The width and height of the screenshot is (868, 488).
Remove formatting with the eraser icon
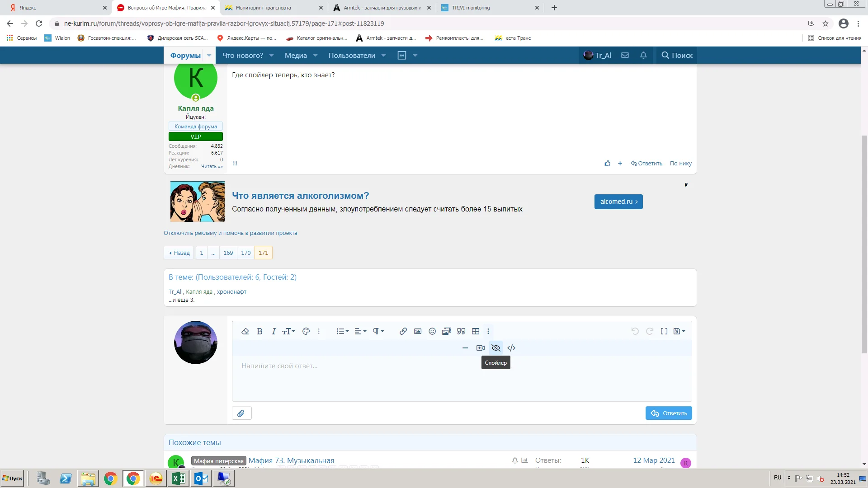coord(245,331)
